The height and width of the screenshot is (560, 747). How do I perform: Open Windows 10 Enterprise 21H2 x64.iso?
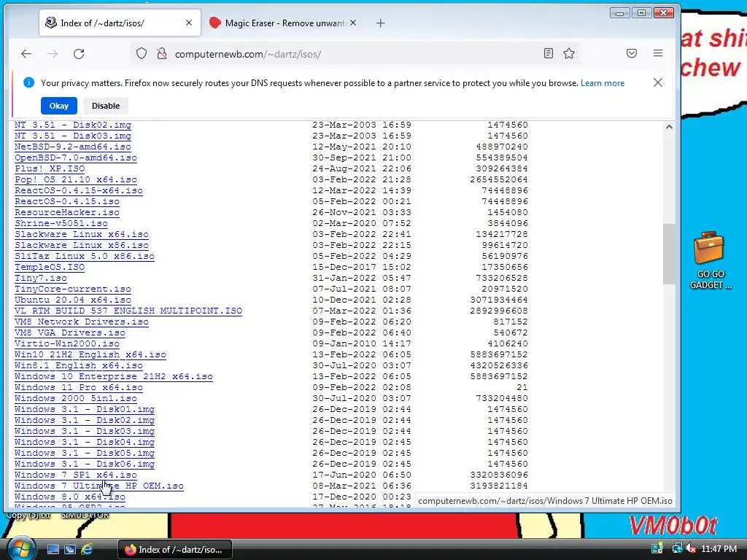(x=114, y=377)
